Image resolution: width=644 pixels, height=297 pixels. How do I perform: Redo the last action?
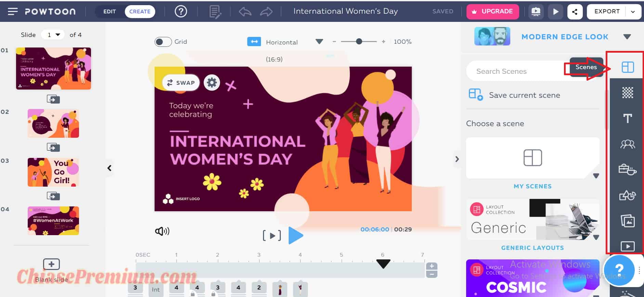point(266,12)
